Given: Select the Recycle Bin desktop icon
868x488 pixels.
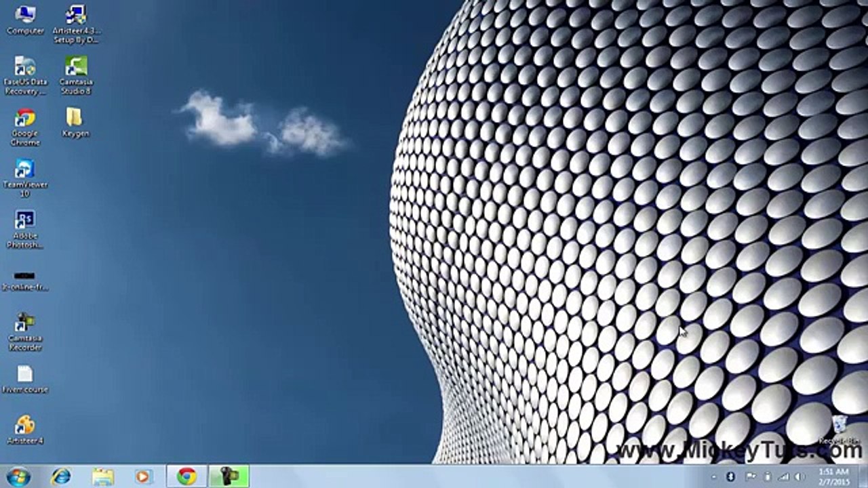Looking at the screenshot, I should click(x=840, y=430).
